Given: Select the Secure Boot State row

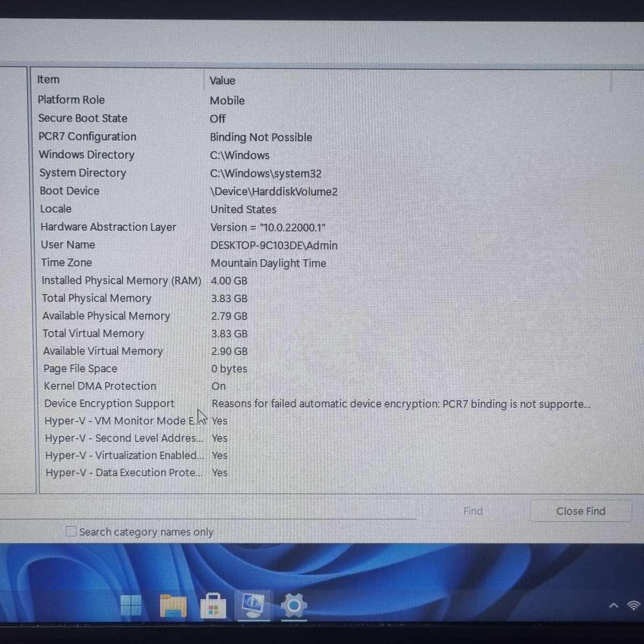Looking at the screenshot, I should (x=83, y=118).
